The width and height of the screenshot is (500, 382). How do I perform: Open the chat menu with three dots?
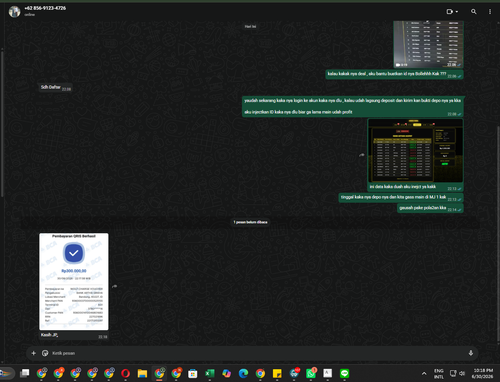click(490, 12)
